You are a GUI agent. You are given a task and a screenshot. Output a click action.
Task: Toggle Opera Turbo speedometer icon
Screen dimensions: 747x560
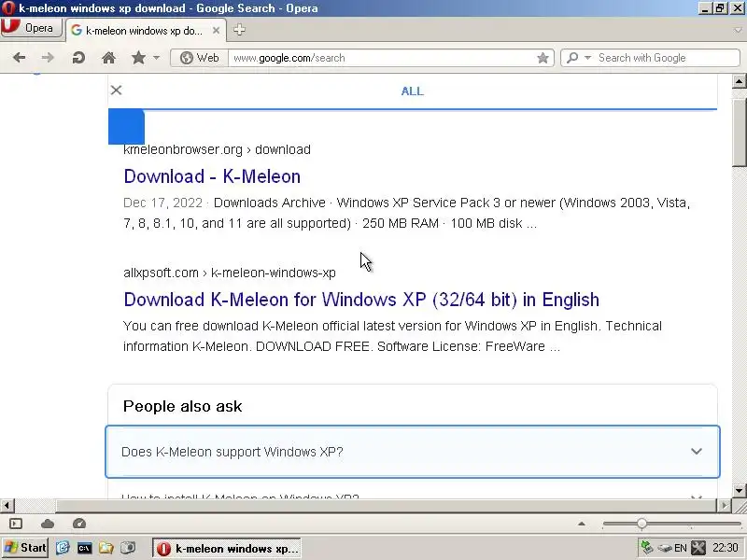coord(79,524)
